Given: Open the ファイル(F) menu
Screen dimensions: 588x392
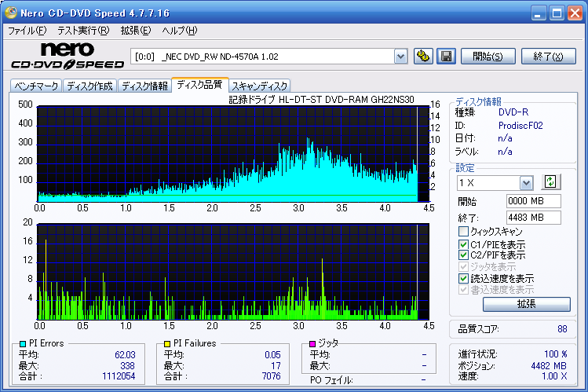Looking at the screenshot, I should coord(27,31).
